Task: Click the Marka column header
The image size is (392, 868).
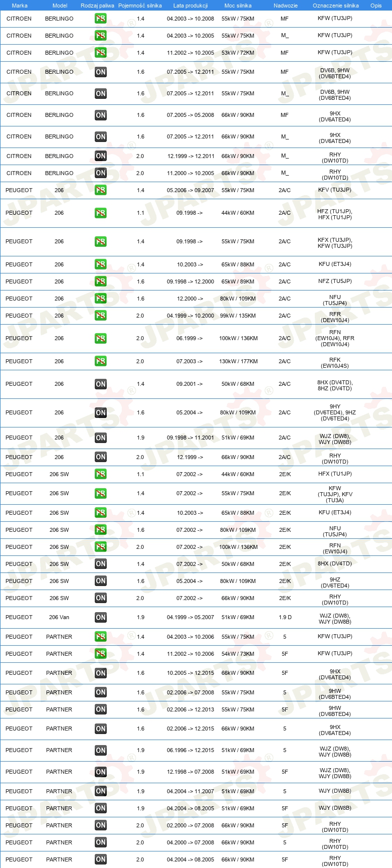Action: pyautogui.click(x=20, y=6)
